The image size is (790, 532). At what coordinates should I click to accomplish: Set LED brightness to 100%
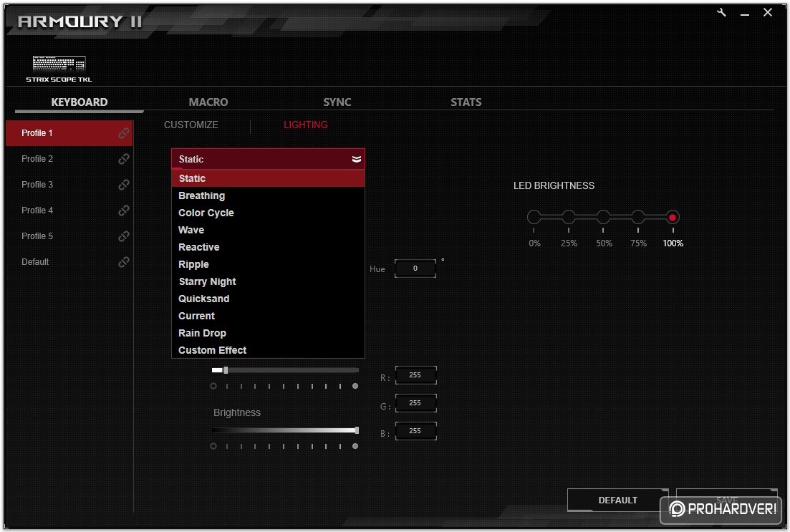(673, 217)
